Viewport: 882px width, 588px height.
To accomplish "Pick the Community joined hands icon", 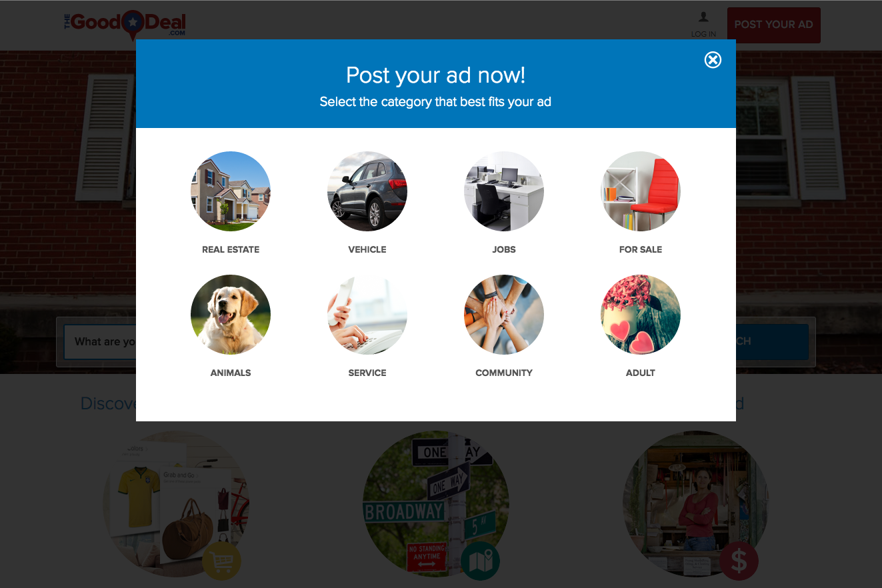I will (x=504, y=315).
